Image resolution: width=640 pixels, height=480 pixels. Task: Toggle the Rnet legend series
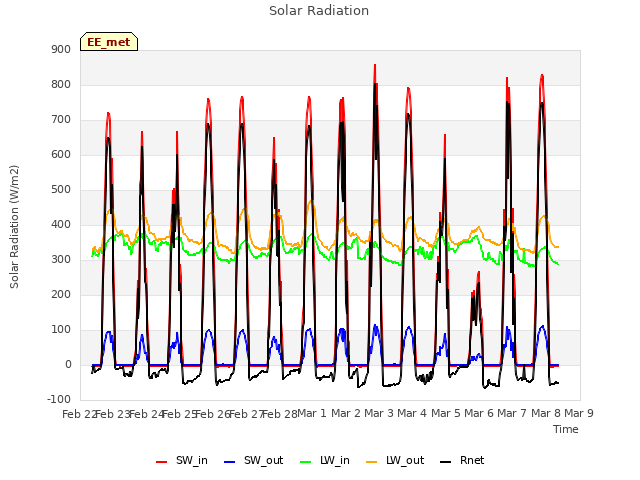pyautogui.click(x=462, y=460)
